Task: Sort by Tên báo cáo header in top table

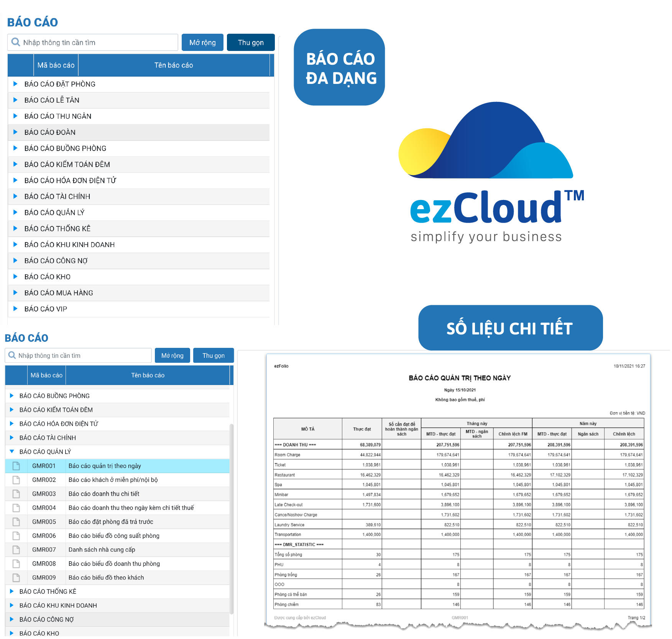Action: (174, 65)
